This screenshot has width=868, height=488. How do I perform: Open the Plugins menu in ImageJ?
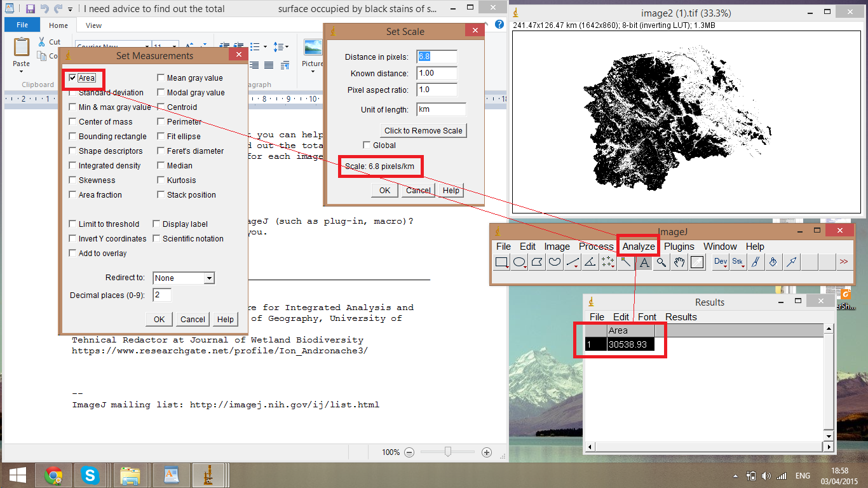pyautogui.click(x=679, y=247)
